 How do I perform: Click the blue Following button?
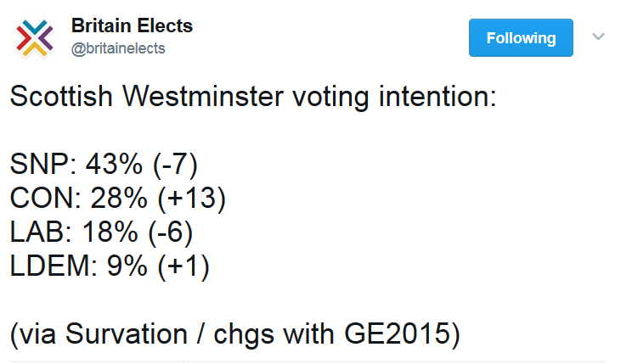pos(521,38)
